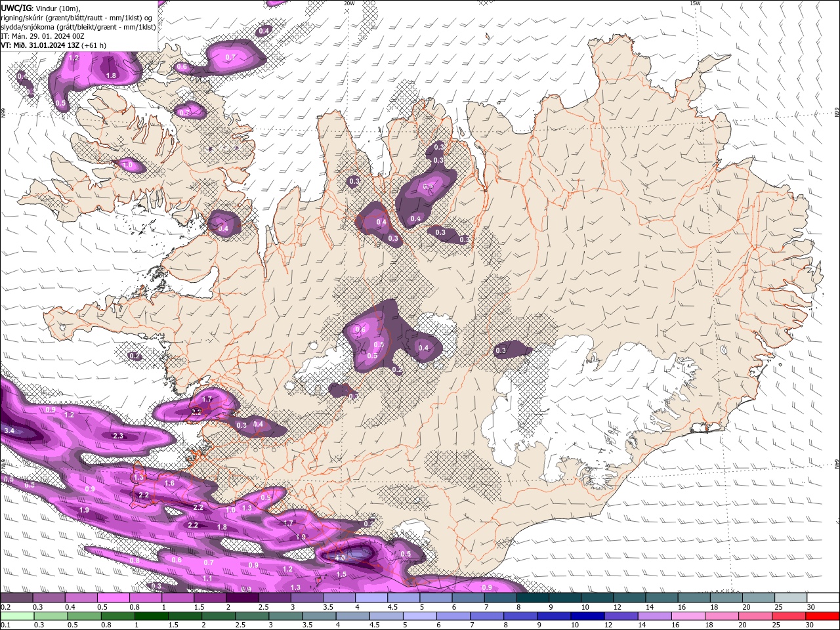This screenshot has height=630, width=840.
Task: Click the '1.1' precipitation value on the map
Action: point(207,578)
